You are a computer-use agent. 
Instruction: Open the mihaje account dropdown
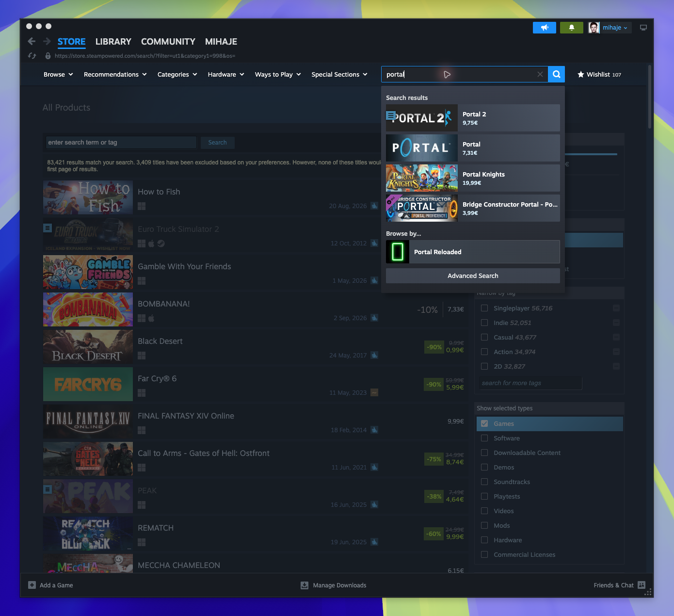615,28
